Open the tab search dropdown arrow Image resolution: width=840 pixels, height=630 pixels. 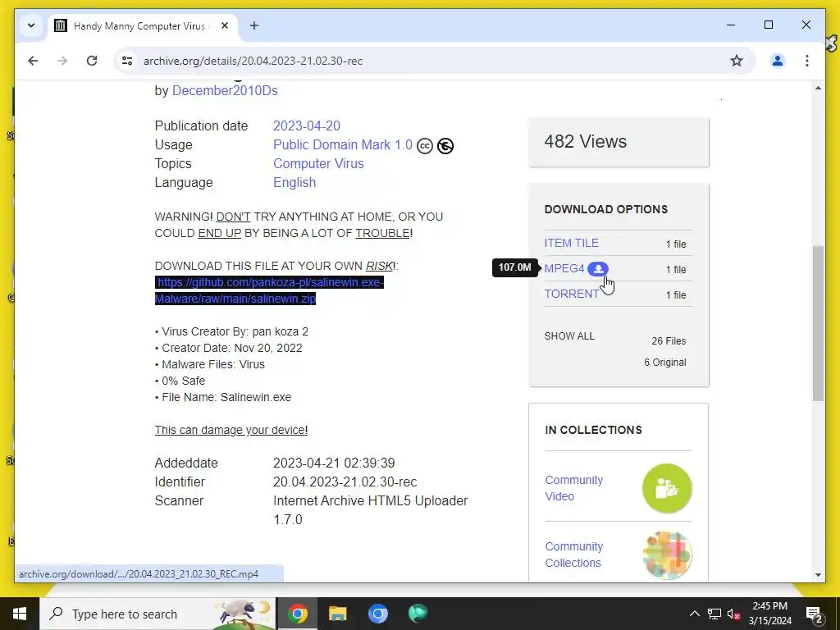tap(31, 25)
